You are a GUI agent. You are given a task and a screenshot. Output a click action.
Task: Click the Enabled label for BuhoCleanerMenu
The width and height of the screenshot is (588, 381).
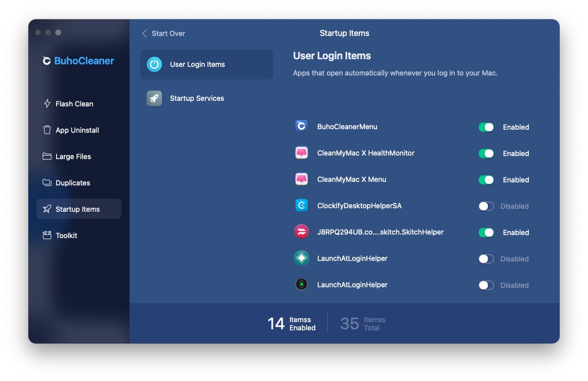click(x=516, y=127)
